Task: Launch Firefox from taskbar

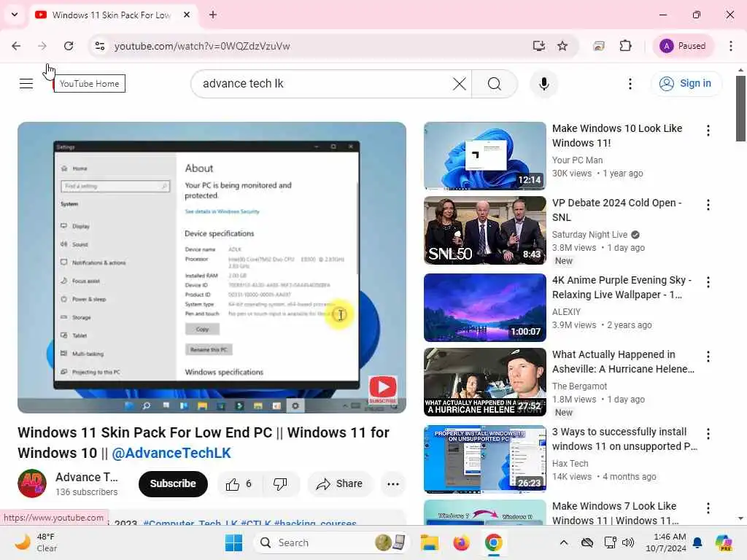Action: click(461, 542)
